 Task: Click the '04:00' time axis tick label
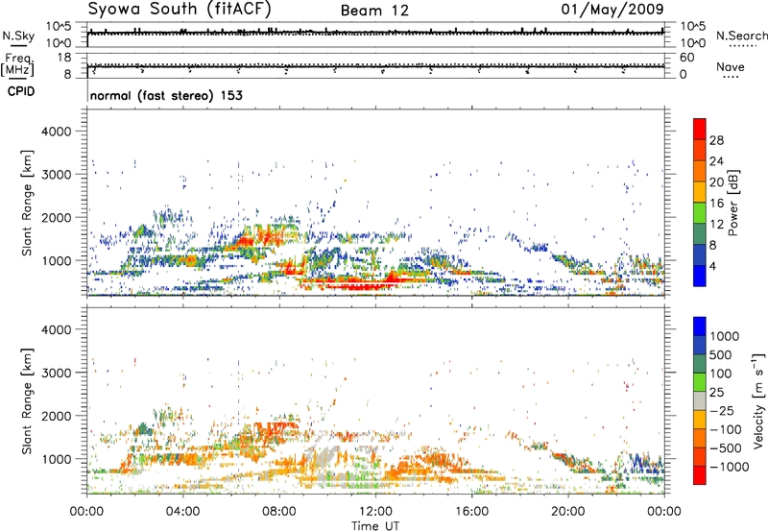tap(182, 512)
